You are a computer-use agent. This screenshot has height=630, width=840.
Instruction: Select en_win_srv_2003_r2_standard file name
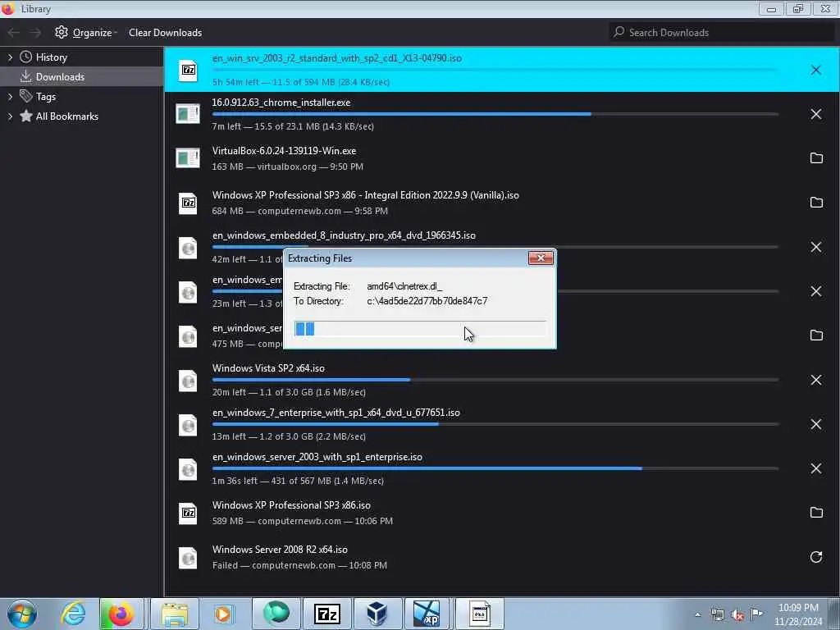337,58
